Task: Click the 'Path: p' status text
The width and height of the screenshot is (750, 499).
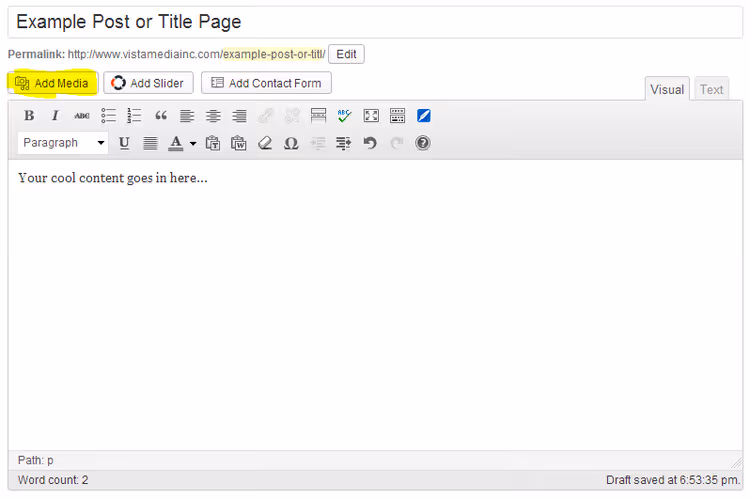Action: tap(35, 460)
